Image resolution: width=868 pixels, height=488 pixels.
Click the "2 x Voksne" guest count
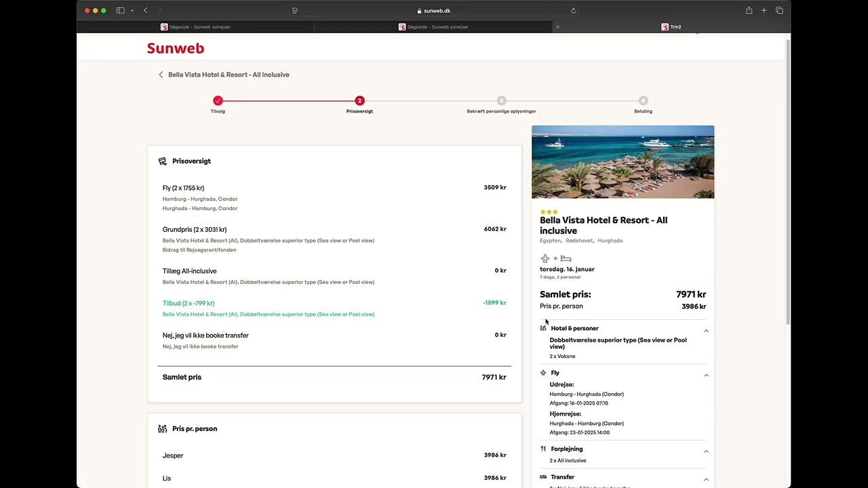tap(563, 357)
